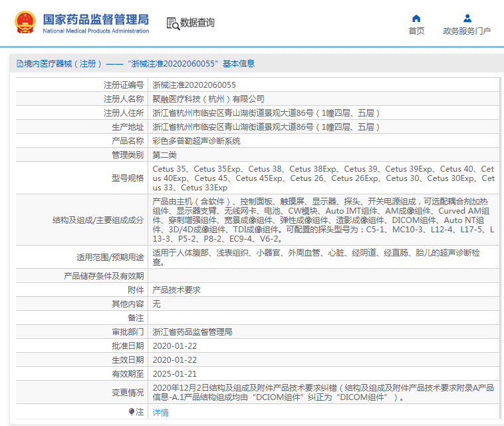The image size is (504, 426).
Task: Click the data query magnifier icon
Action: coord(173,23)
